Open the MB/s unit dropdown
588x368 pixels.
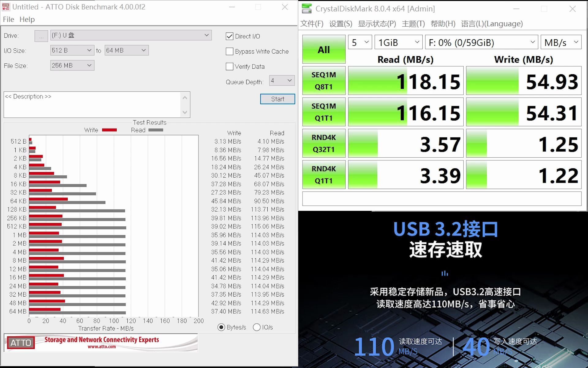click(x=561, y=42)
